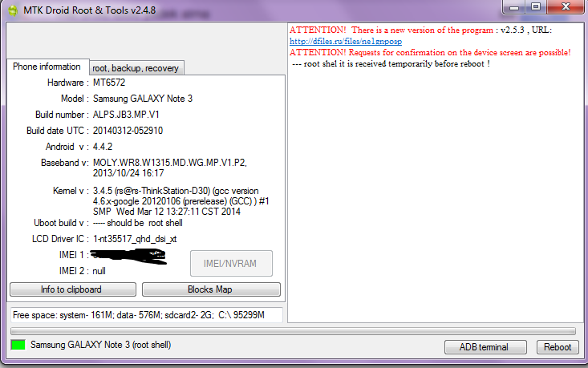The height and width of the screenshot is (368, 588).
Task: Click the progress bar above status line
Action: (x=293, y=331)
